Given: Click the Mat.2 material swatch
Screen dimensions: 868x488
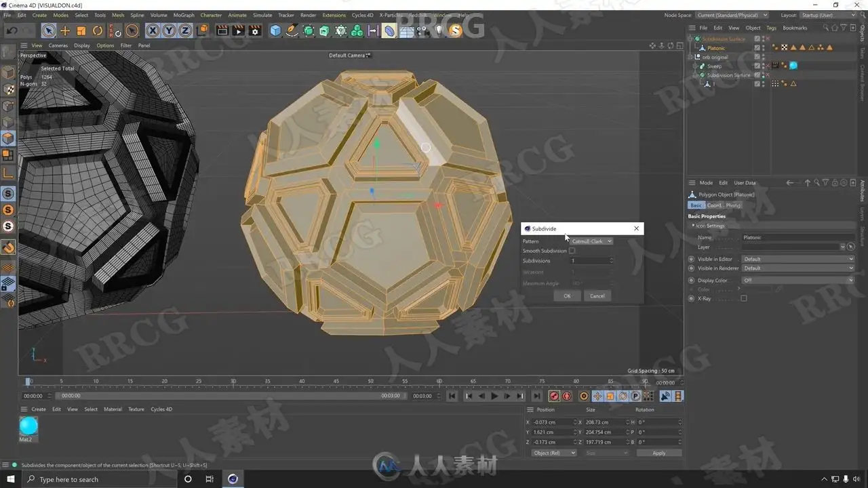Looking at the screenshot, I should pyautogui.click(x=28, y=426).
